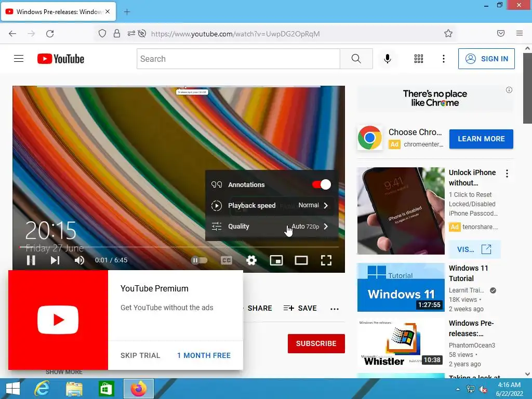532x399 pixels.
Task: Go back with browser back arrow
Action: pyautogui.click(x=12, y=34)
